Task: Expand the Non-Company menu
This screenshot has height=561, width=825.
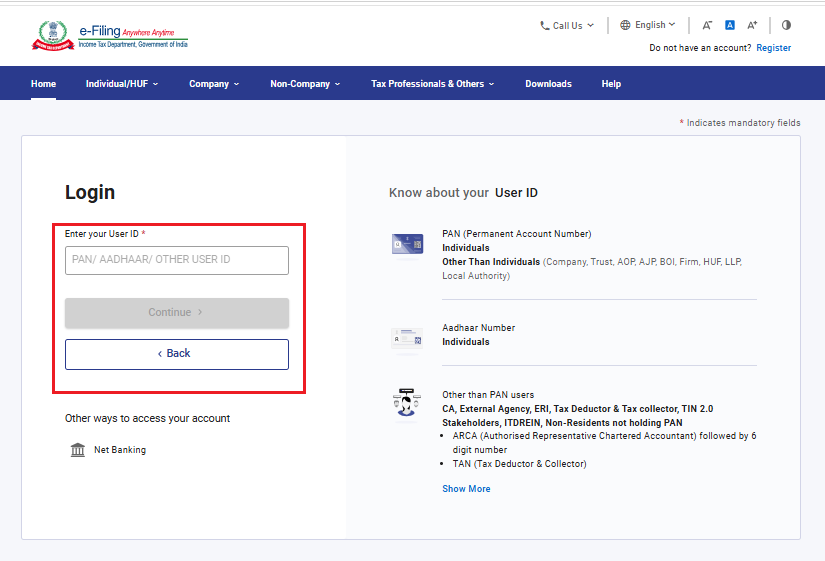Action: click(x=305, y=84)
